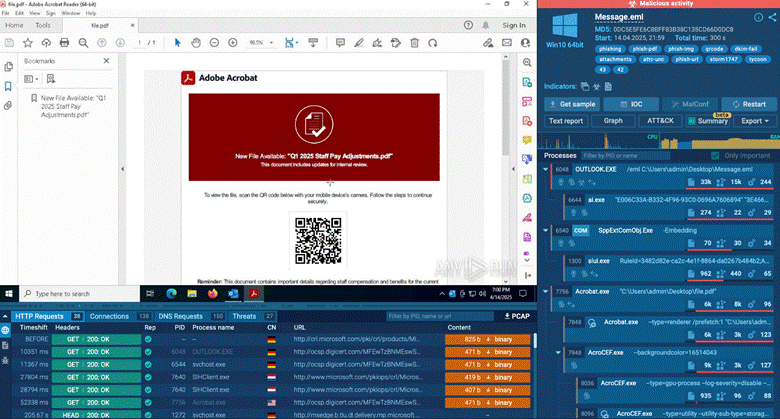This screenshot has height=419, width=780.
Task: Open the page thumbnails panel icon
Action: pos(8,67)
